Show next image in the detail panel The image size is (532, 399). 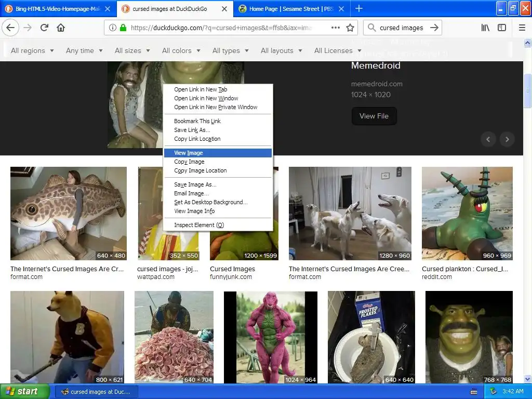tap(507, 139)
